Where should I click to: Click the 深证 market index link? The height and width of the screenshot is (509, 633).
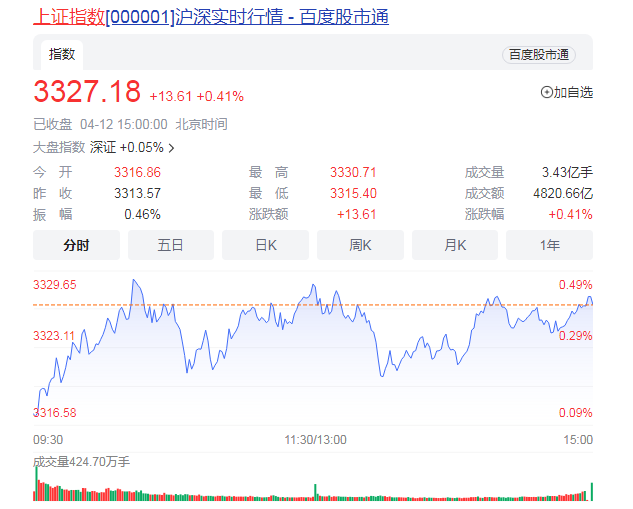tap(103, 148)
